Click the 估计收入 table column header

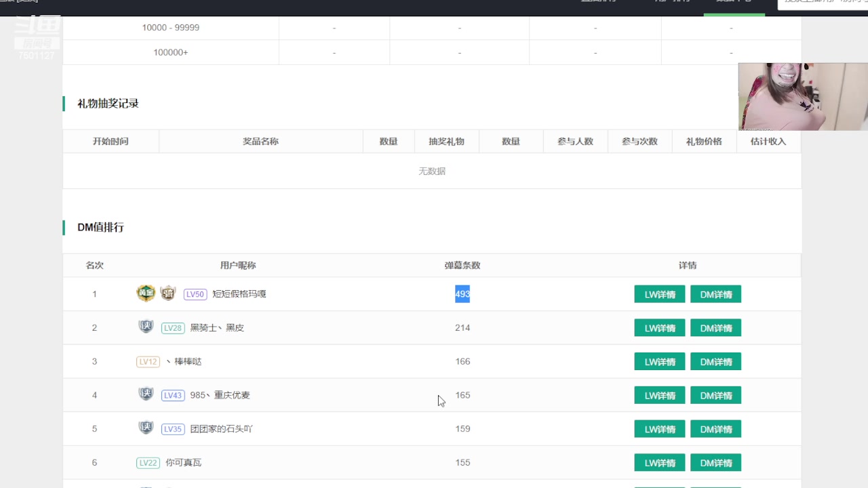point(768,141)
